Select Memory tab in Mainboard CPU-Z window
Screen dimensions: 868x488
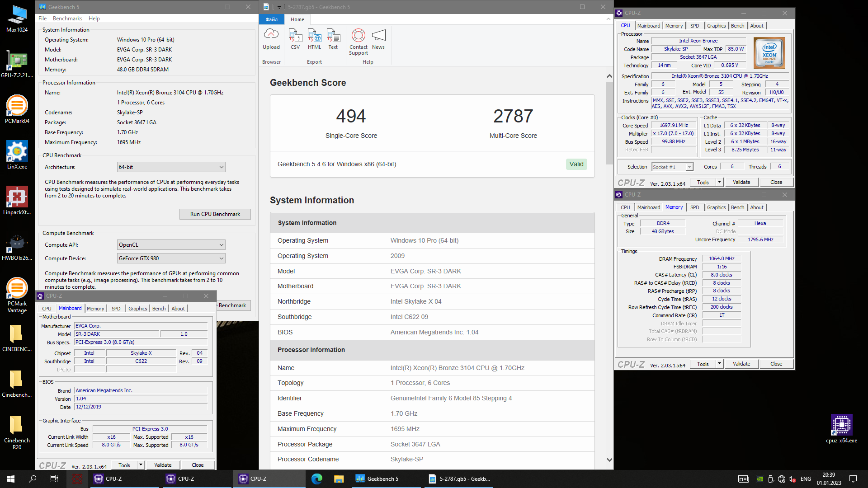(x=95, y=309)
